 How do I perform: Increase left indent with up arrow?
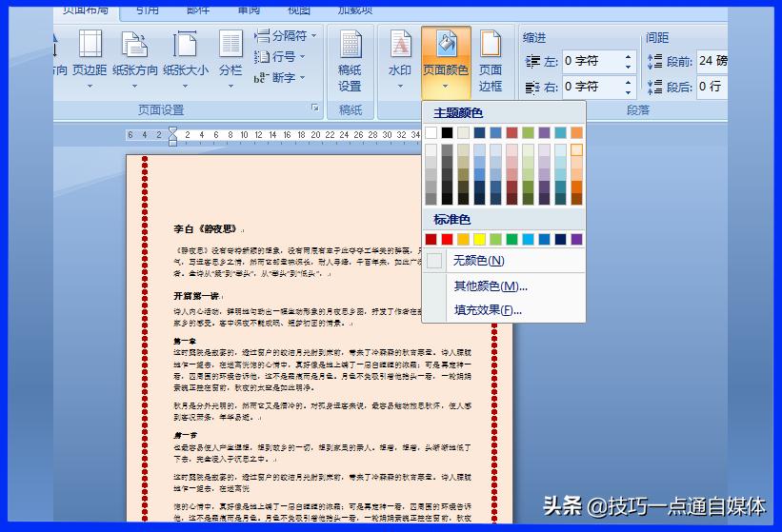[x=629, y=56]
